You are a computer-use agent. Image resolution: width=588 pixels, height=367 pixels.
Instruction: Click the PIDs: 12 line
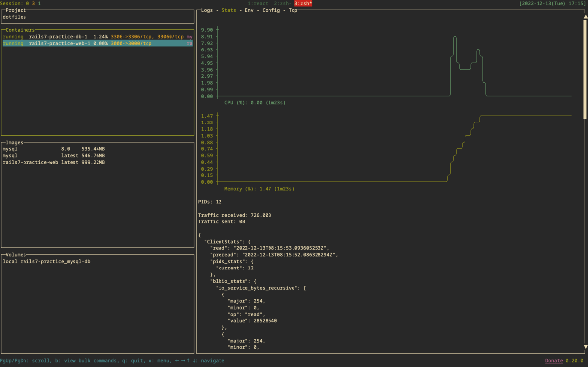(x=210, y=202)
